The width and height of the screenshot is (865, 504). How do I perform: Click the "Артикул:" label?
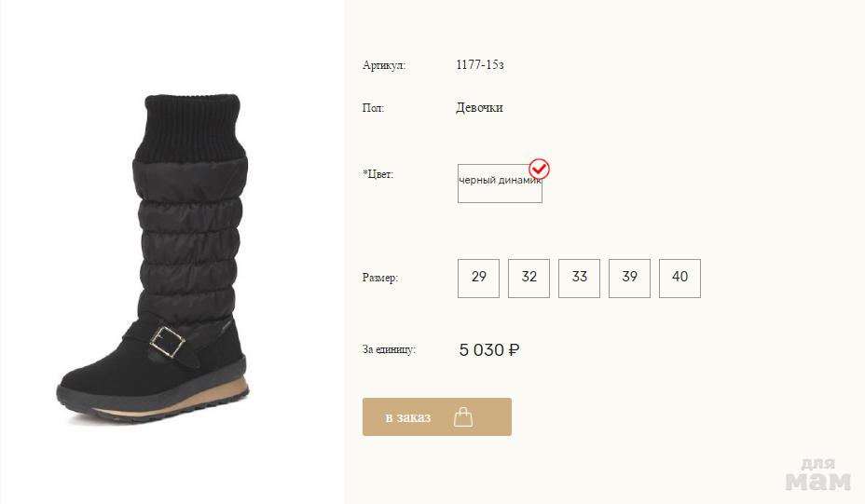384,65
